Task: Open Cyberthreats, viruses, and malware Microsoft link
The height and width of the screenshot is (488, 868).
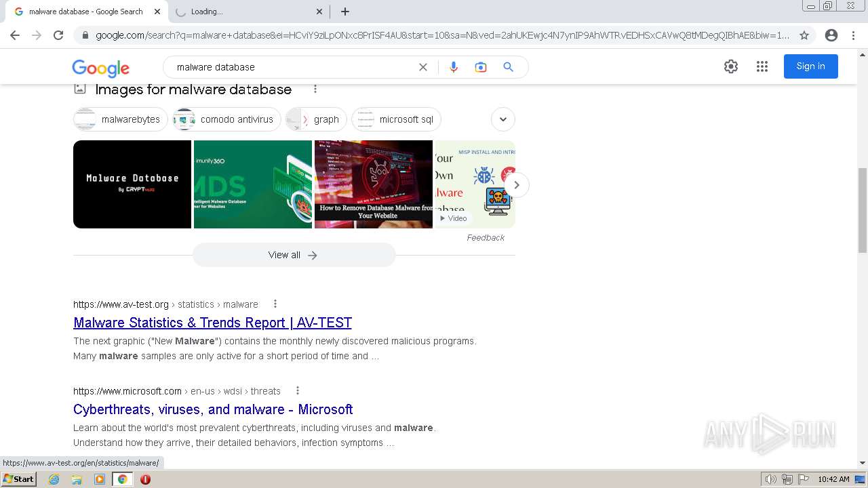Action: [x=213, y=409]
